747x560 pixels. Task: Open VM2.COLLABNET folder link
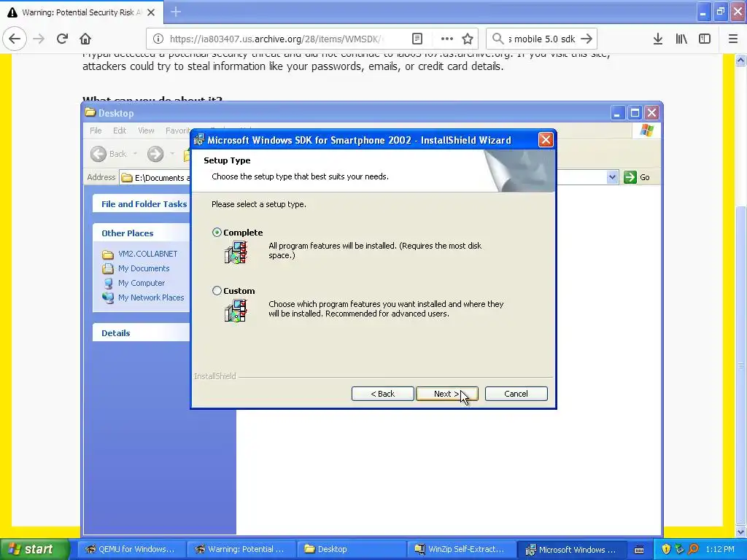(147, 254)
